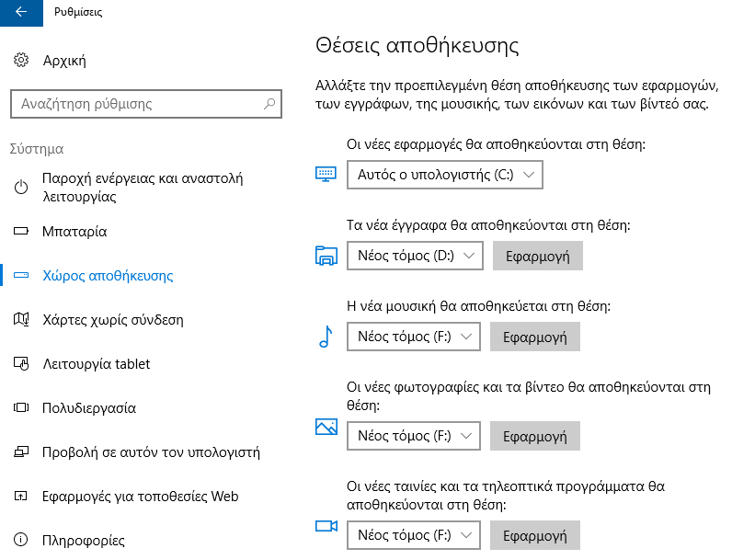Click the search magnifier icon

pos(269,104)
